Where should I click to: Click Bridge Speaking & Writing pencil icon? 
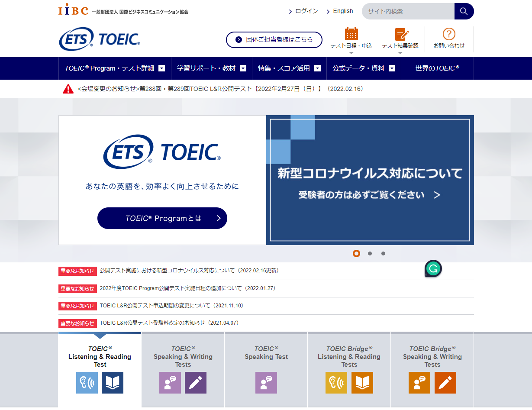click(445, 383)
